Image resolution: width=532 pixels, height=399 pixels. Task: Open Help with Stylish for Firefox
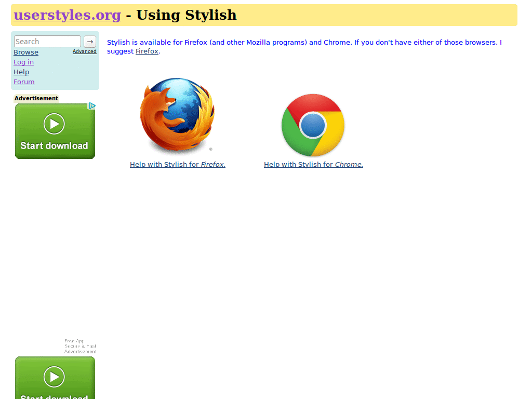point(178,164)
